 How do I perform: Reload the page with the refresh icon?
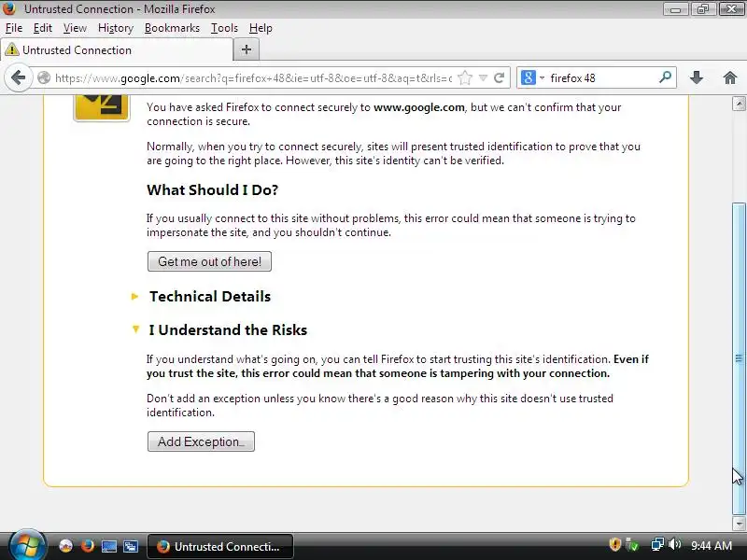[499, 77]
